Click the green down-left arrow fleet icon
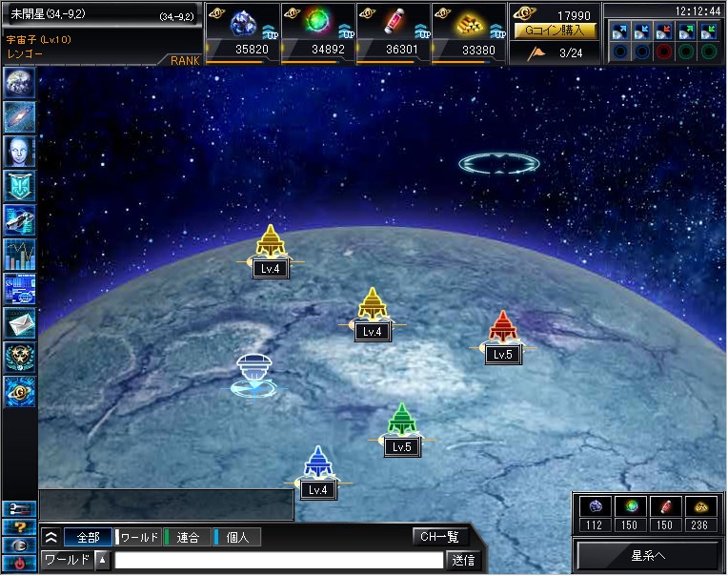 pyautogui.click(x=709, y=31)
